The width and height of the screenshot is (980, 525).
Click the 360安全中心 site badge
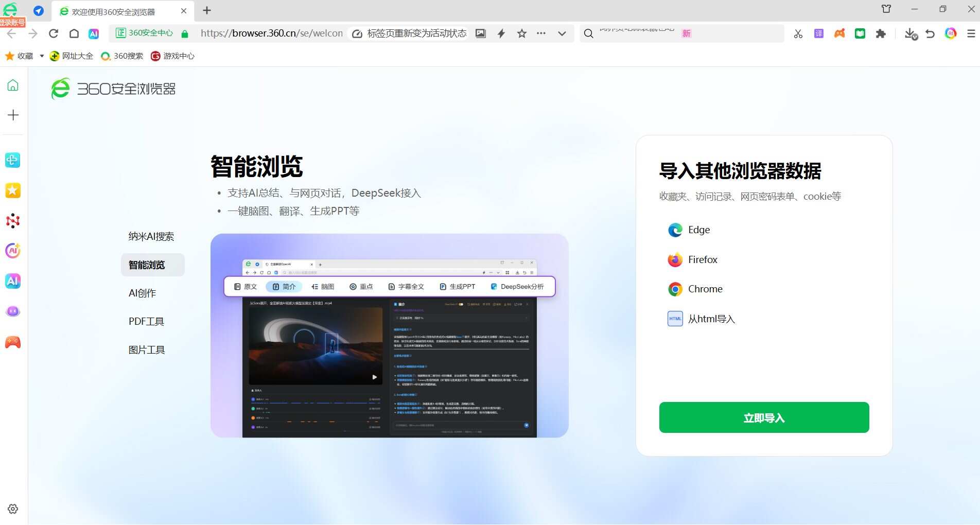(145, 33)
